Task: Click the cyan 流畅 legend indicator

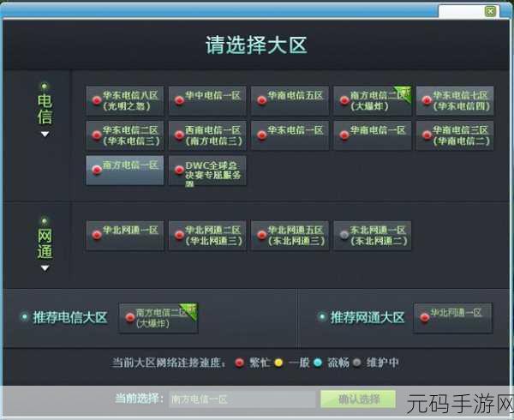Action: (x=318, y=363)
